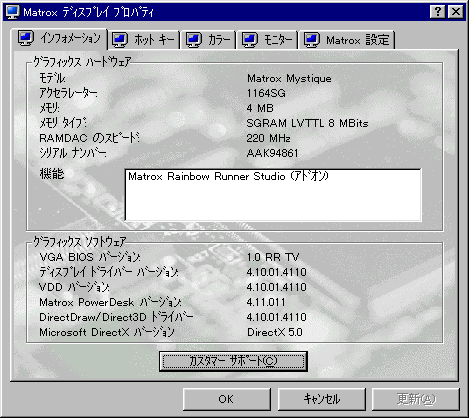Screen dimensions: 469x418
Task: Open カスタマー サポート button
Action: point(233,361)
